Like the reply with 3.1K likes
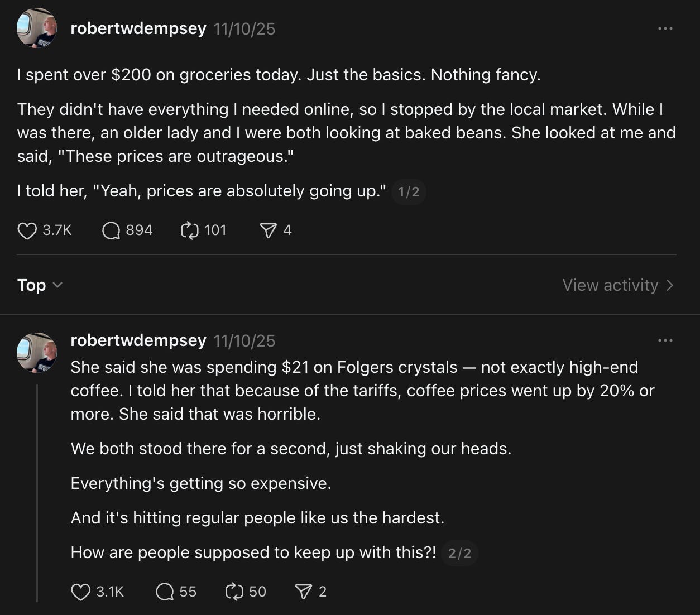 (x=80, y=592)
